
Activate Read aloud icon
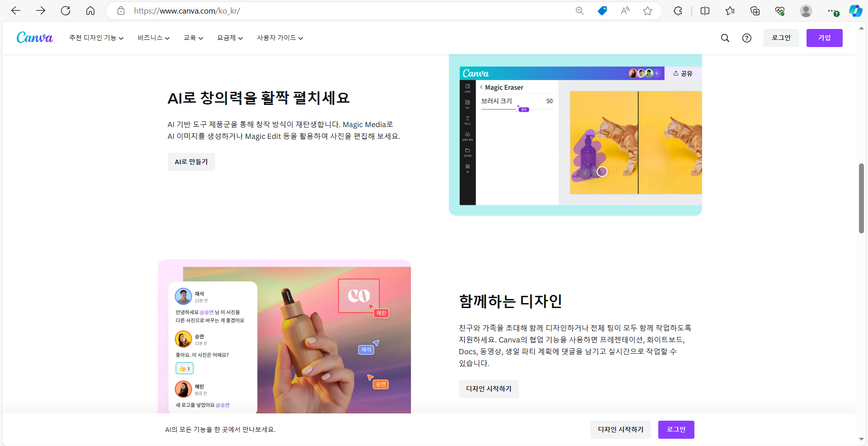click(x=625, y=11)
